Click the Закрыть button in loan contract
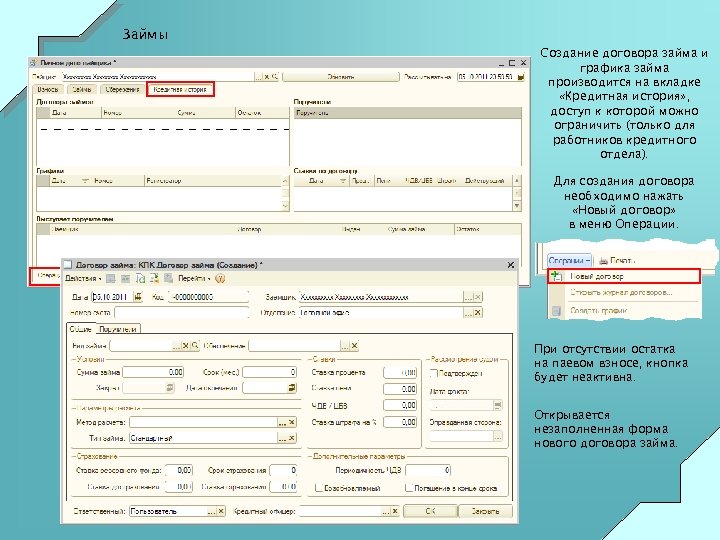Viewport: 720px width, 540px height. 485,511
